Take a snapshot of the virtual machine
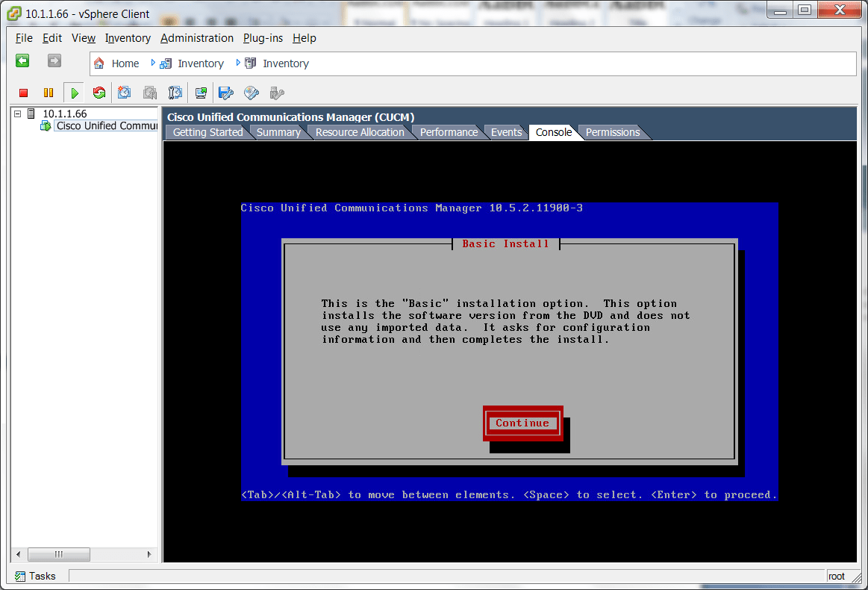Viewport: 868px width, 590px height. (125, 93)
